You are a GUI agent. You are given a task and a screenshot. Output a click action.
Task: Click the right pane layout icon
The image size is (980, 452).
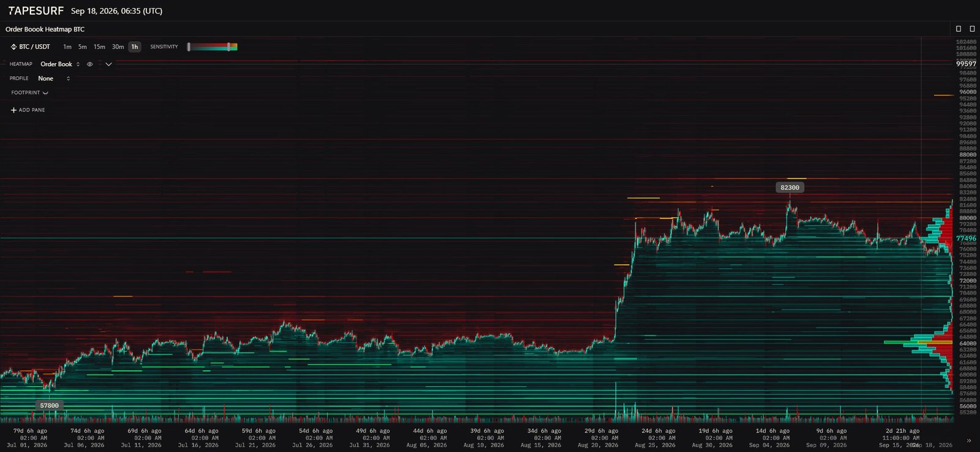click(972, 29)
